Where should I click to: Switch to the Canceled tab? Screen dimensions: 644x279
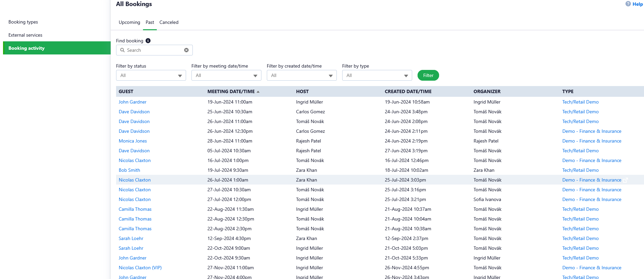(x=169, y=23)
